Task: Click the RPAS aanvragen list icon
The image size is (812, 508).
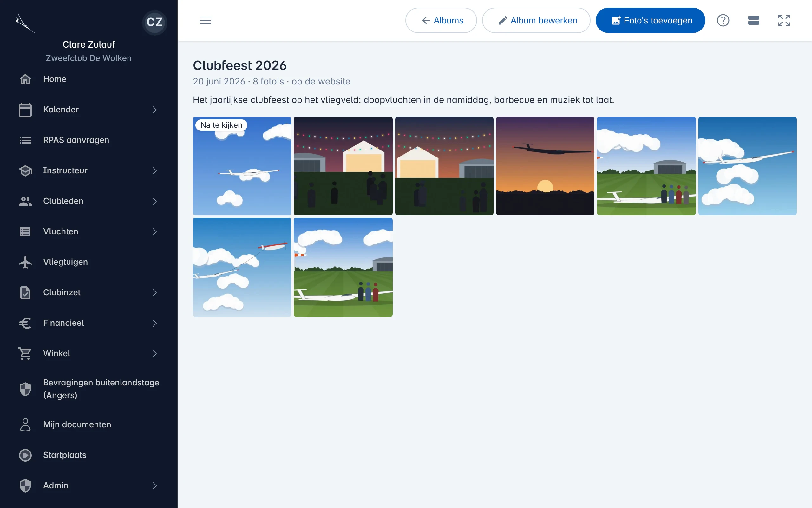Action: pos(25,140)
